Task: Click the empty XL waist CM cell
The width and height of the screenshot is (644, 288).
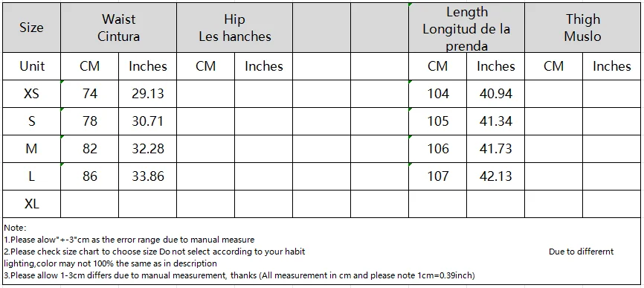Action: [x=89, y=204]
